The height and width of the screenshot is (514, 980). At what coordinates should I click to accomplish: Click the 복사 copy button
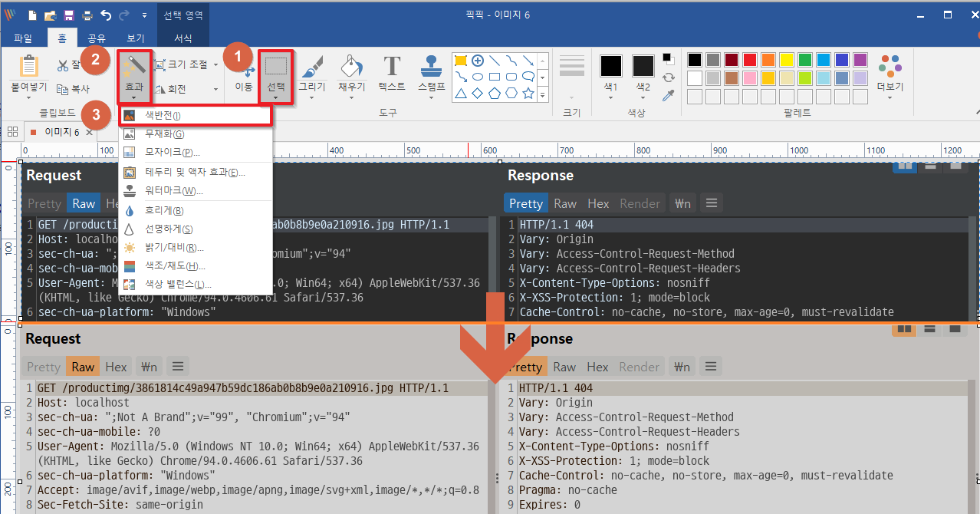73,90
